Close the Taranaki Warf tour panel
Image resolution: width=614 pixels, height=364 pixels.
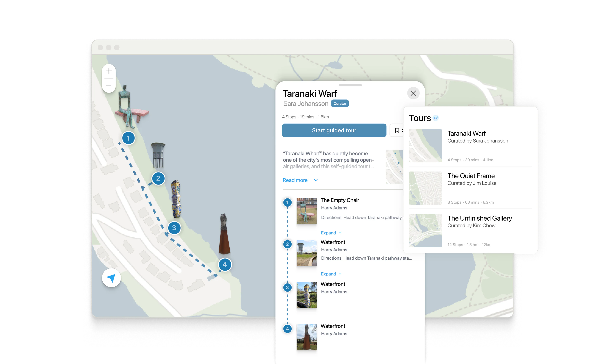[413, 93]
